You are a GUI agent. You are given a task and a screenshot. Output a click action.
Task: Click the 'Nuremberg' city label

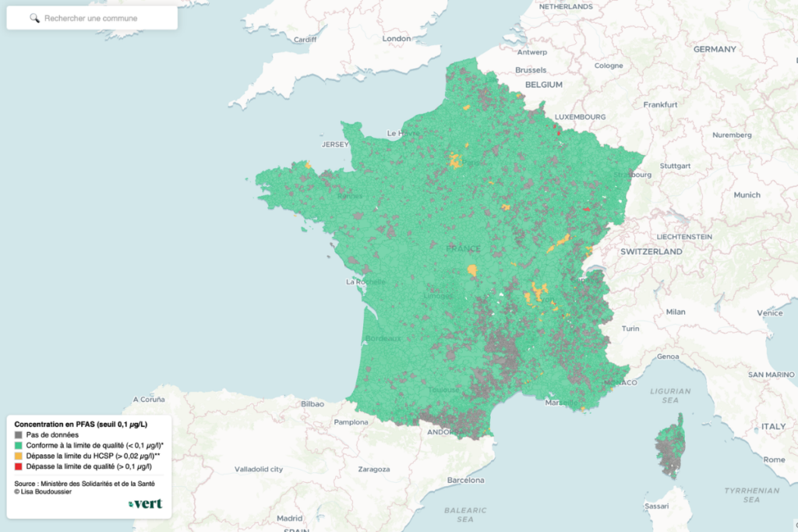[x=732, y=136]
